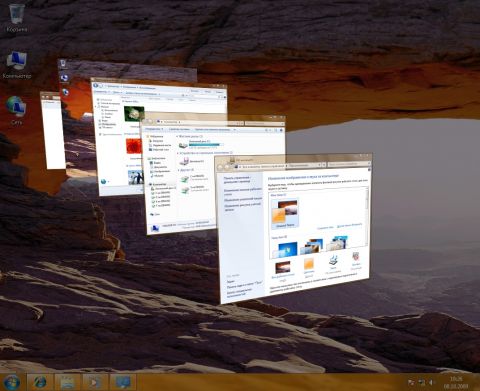Open the Recycle Bin (Корзина) desktop icon
This screenshot has width=480, height=391.
tap(17, 17)
